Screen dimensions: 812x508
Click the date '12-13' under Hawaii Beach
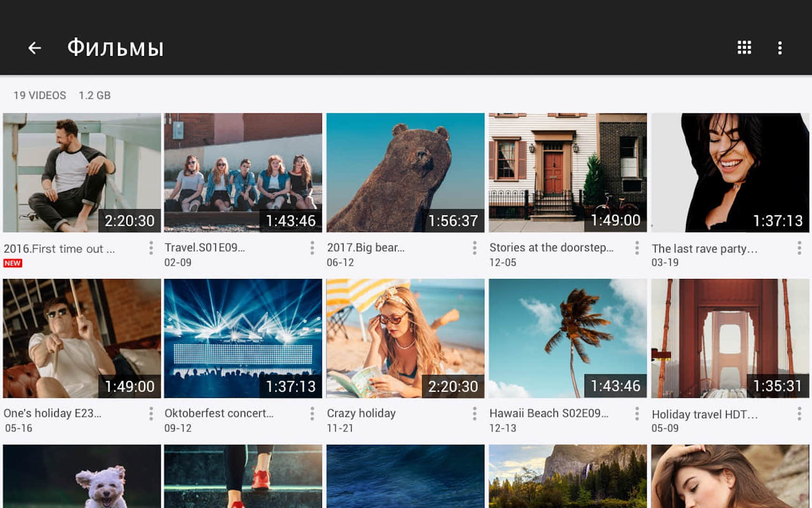pyautogui.click(x=503, y=428)
